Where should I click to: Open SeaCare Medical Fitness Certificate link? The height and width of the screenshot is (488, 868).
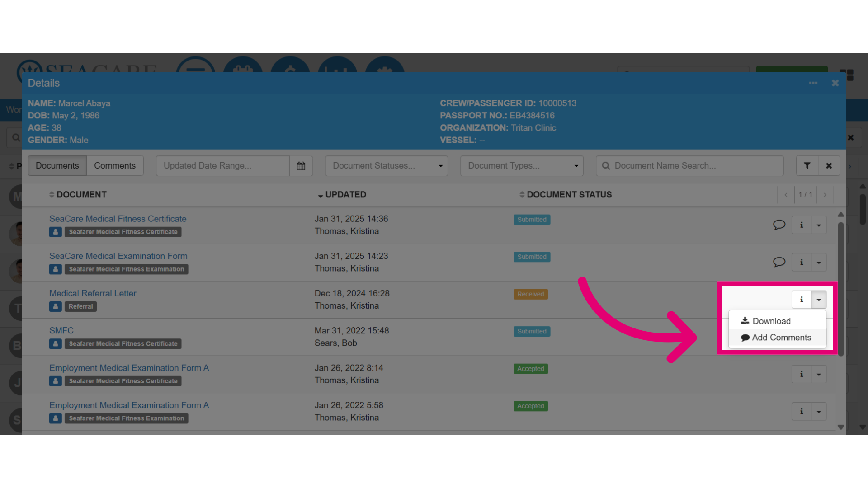point(118,219)
